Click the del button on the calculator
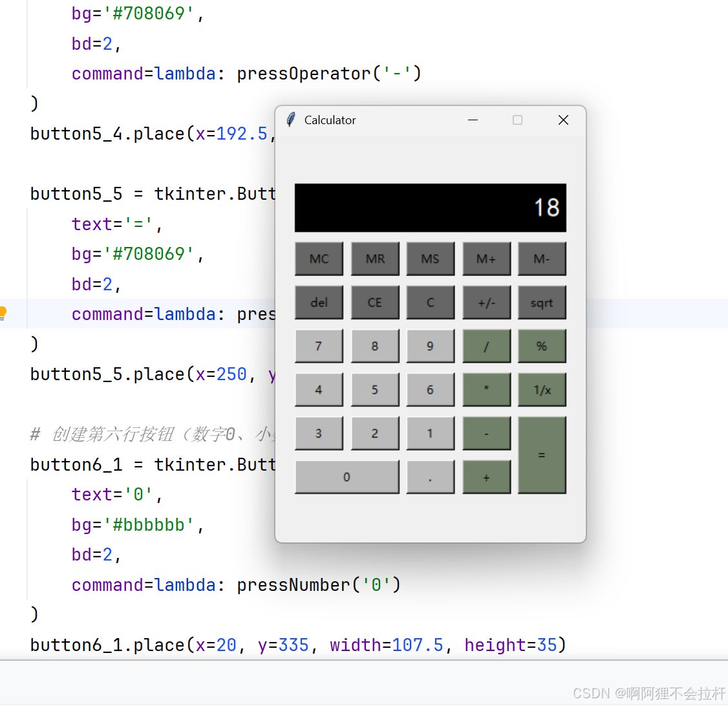Screen dimensions: 728x706 pos(319,303)
